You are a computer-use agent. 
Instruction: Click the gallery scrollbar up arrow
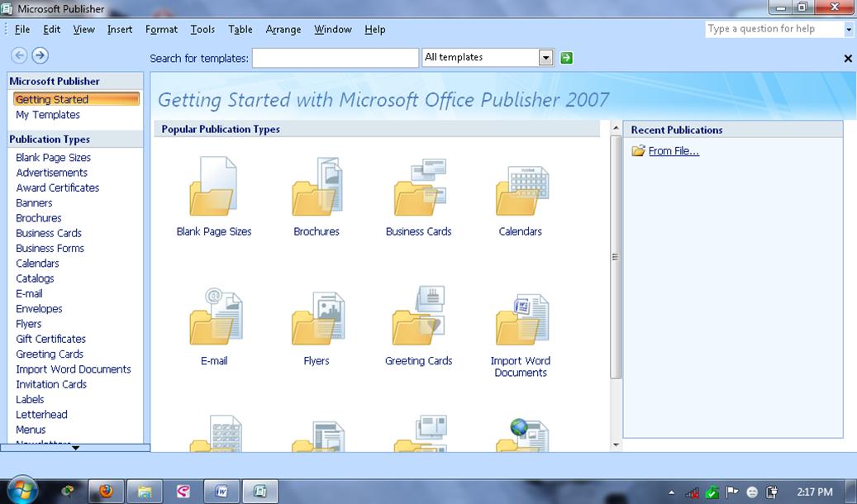[616, 128]
